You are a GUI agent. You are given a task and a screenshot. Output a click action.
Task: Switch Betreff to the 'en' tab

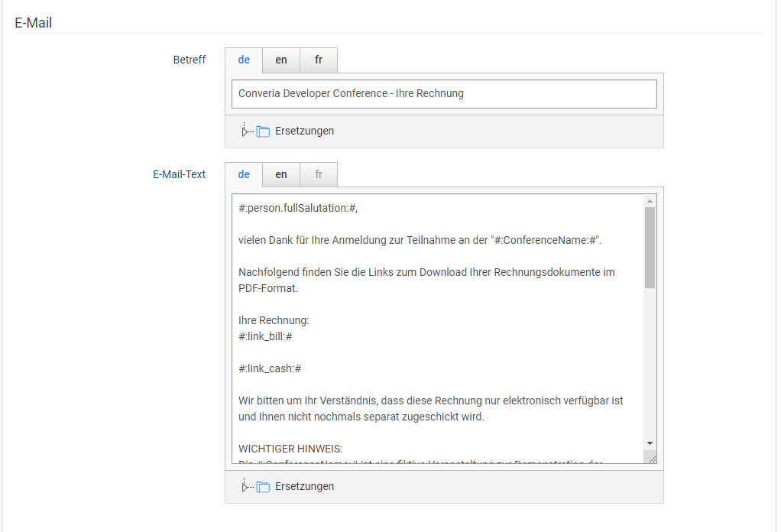281,60
